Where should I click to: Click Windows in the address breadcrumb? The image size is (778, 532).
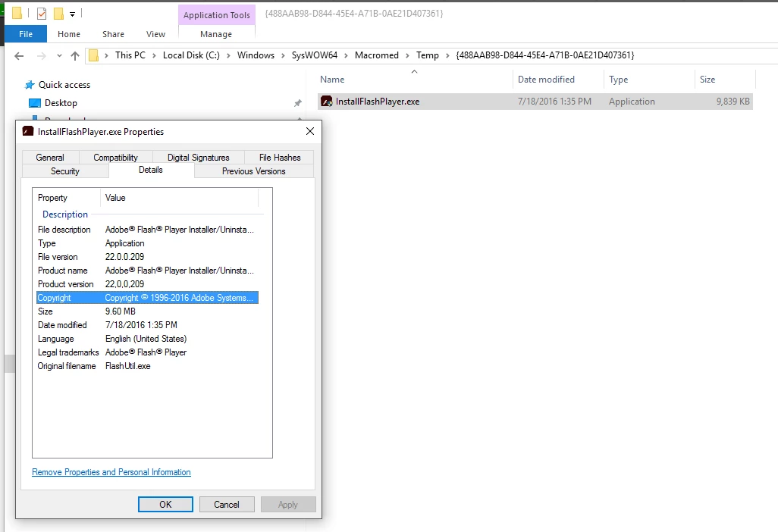tap(256, 55)
